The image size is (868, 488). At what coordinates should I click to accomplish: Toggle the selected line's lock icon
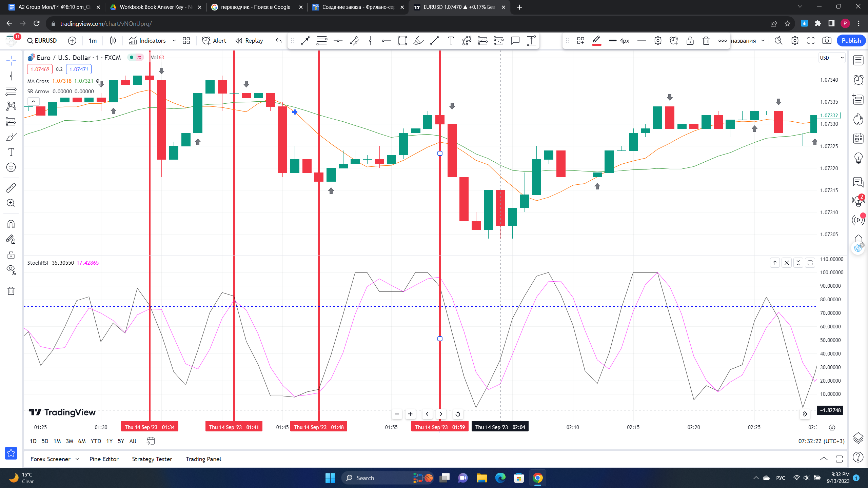pos(690,41)
